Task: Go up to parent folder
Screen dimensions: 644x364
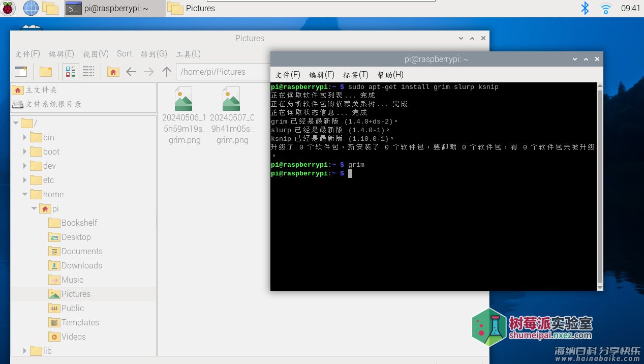Action: click(x=167, y=72)
